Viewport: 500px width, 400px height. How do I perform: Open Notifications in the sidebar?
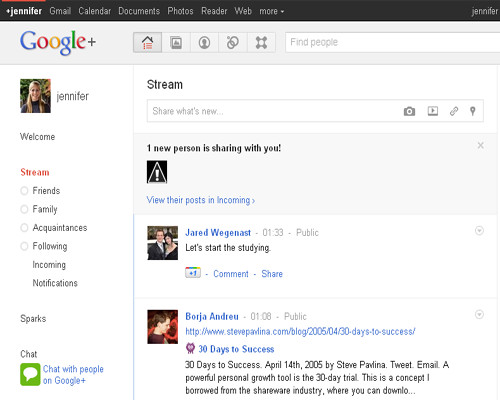click(x=55, y=283)
